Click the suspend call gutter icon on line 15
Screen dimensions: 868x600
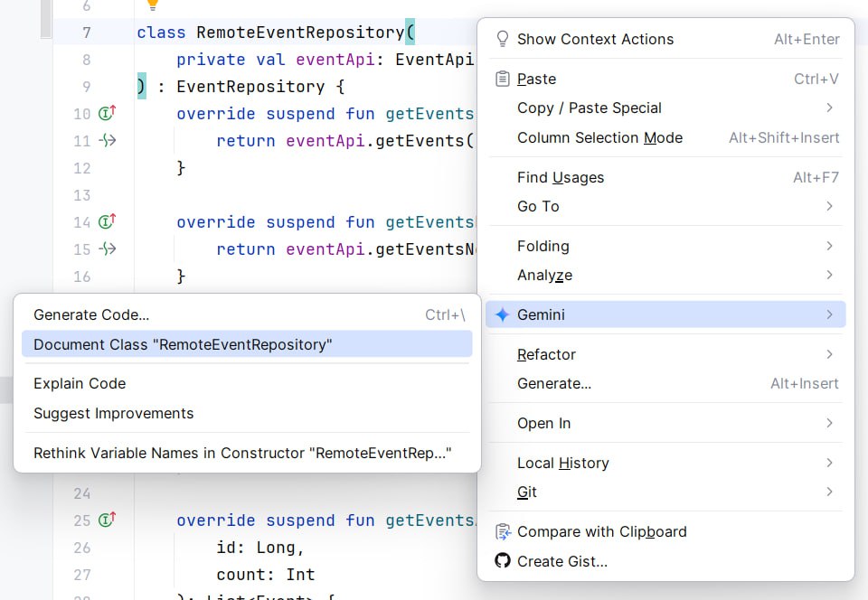point(108,248)
